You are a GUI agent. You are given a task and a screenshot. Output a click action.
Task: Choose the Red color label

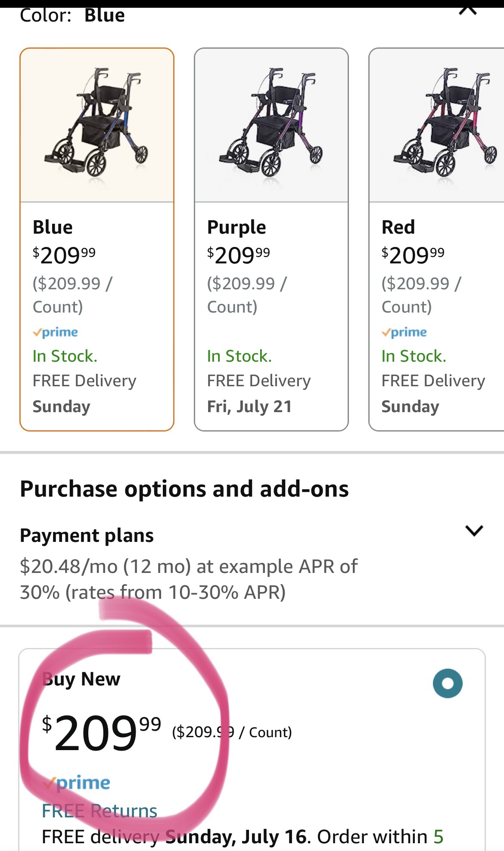click(398, 227)
